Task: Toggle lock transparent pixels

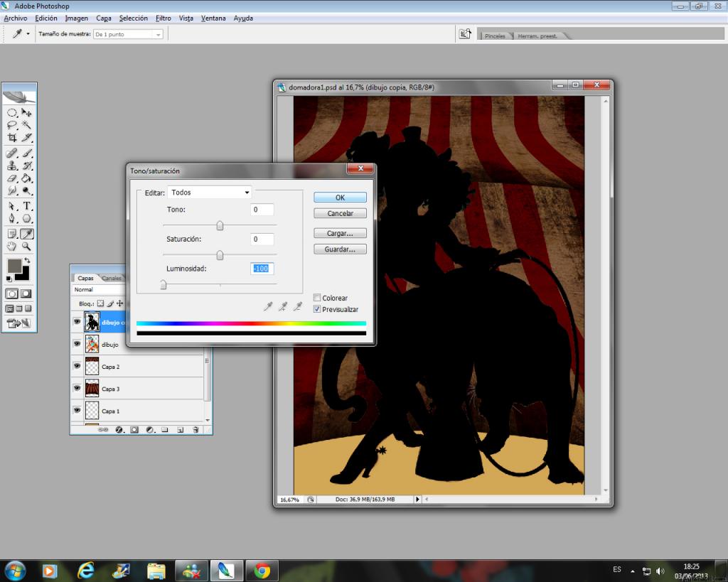Action: pyautogui.click(x=100, y=303)
